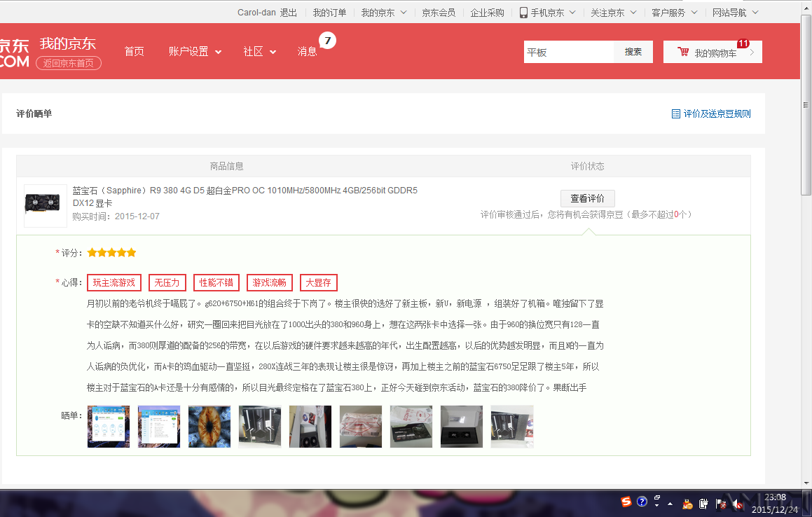
Task: Open 社区 dropdown menu
Action: click(x=259, y=51)
